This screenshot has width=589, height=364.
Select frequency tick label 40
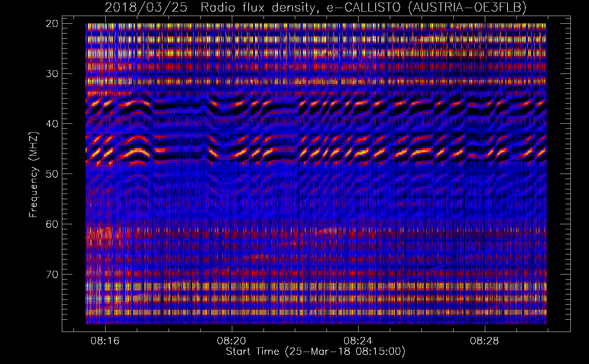[x=52, y=124]
